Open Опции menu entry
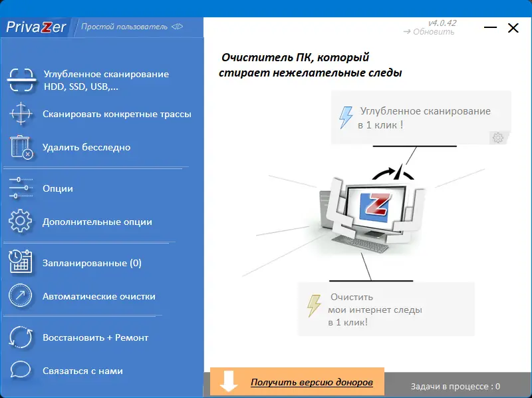The image size is (532, 398). 58,188
